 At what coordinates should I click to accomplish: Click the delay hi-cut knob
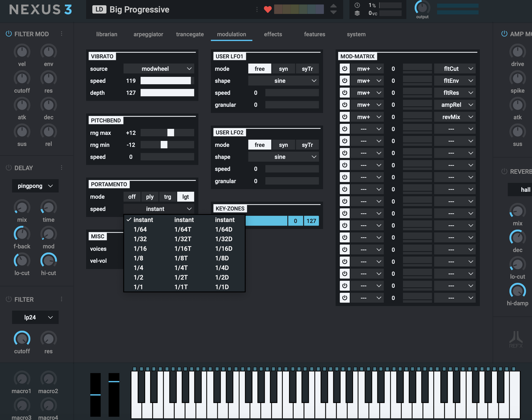click(49, 261)
